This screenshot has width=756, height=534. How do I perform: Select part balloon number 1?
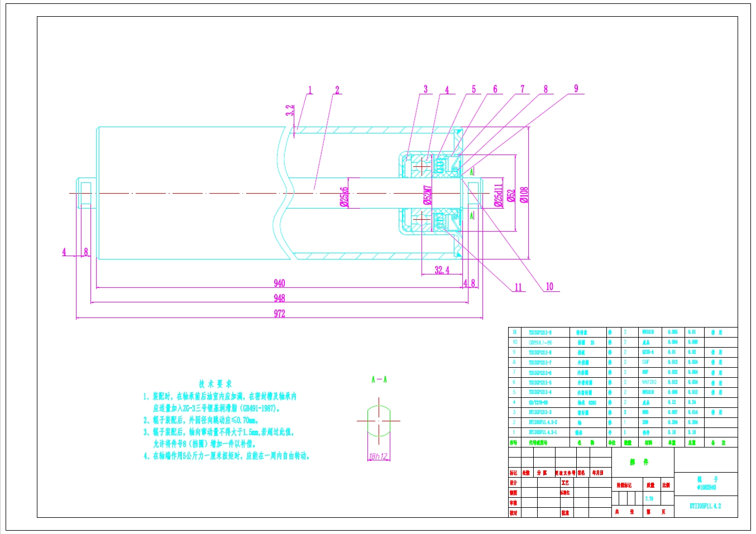[x=310, y=90]
